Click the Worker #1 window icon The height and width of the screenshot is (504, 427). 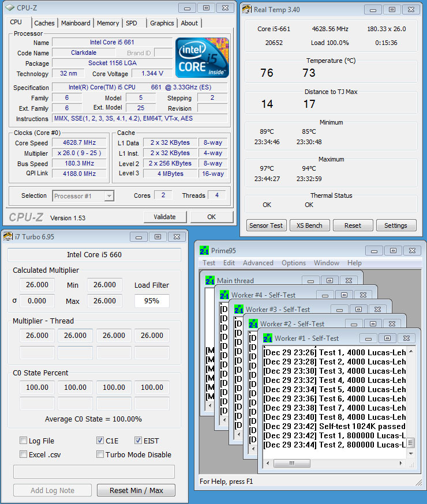[268, 338]
